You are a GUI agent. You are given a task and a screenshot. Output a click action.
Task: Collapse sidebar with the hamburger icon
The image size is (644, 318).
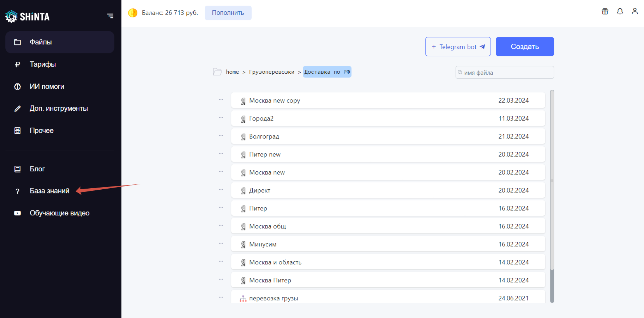[110, 16]
